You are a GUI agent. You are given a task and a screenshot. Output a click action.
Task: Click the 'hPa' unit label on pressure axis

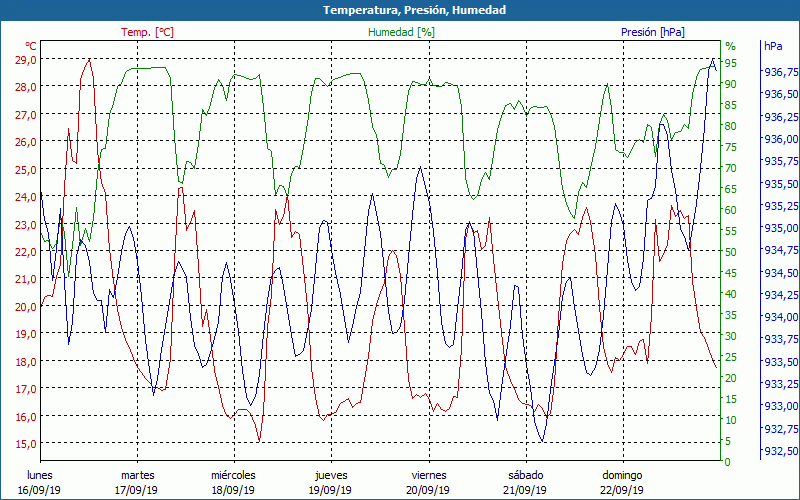[773, 46]
